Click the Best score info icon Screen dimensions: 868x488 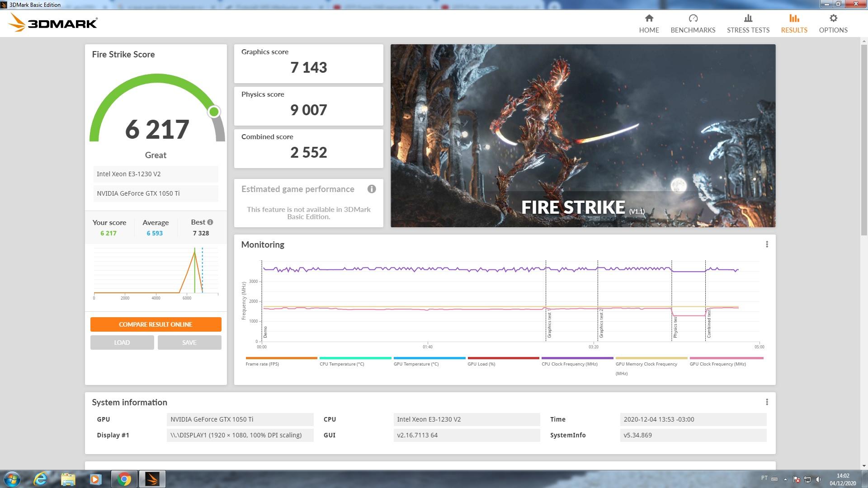(210, 222)
